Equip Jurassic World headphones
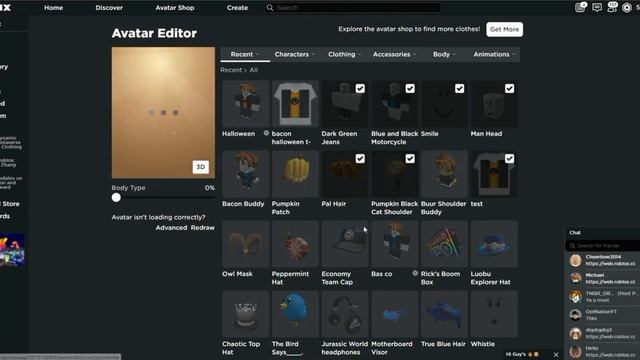 coord(345,314)
